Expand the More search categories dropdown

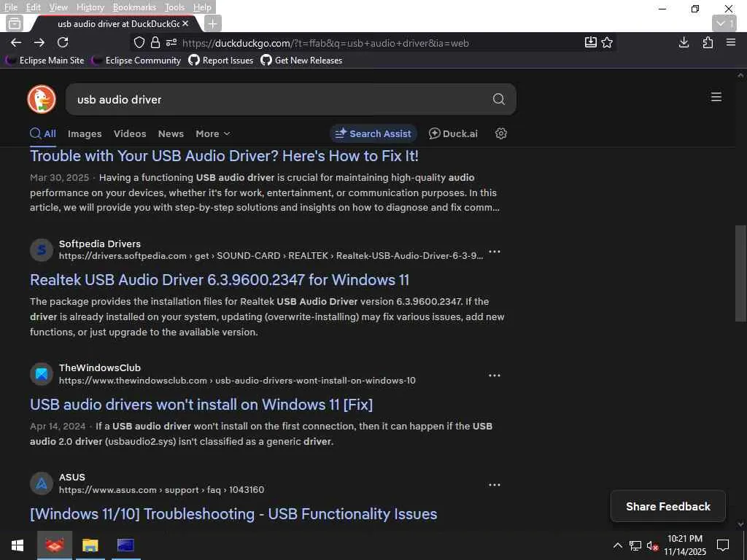tap(212, 134)
